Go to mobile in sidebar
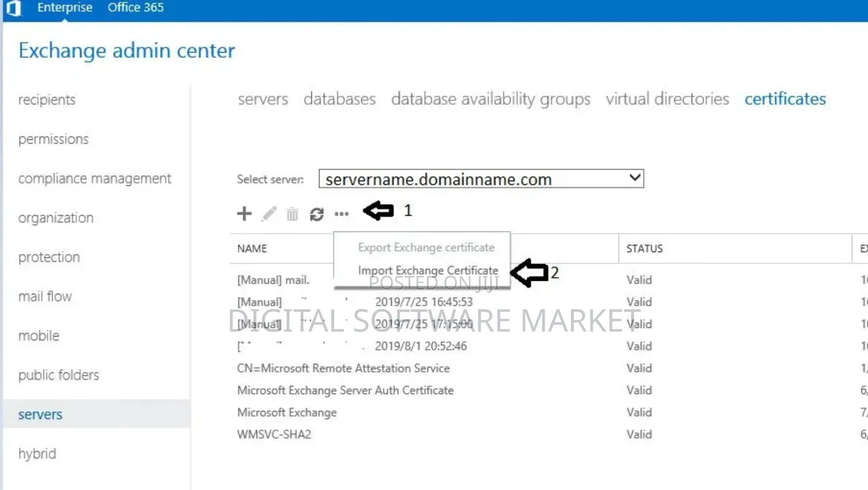The image size is (868, 490). point(39,336)
